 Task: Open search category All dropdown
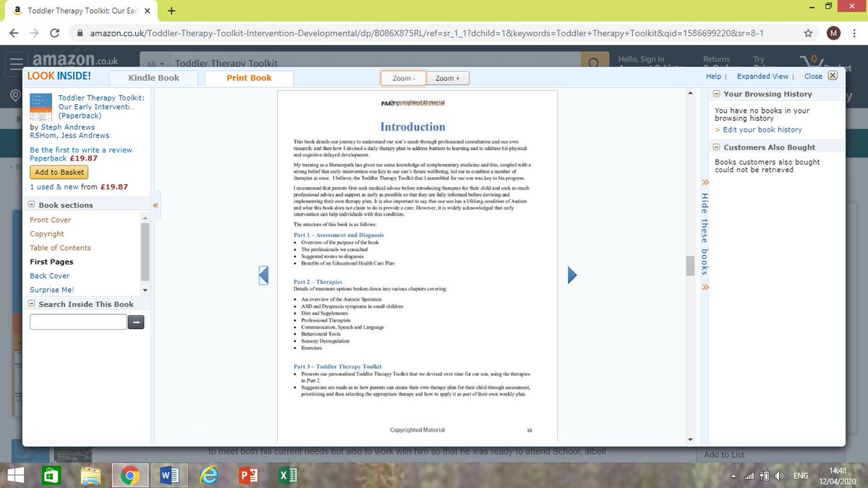[156, 64]
